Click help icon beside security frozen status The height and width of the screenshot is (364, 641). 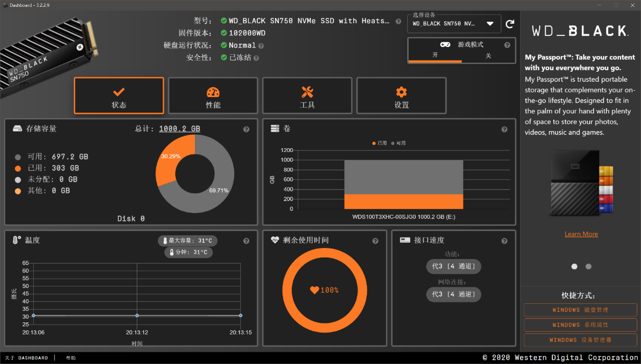click(256, 58)
